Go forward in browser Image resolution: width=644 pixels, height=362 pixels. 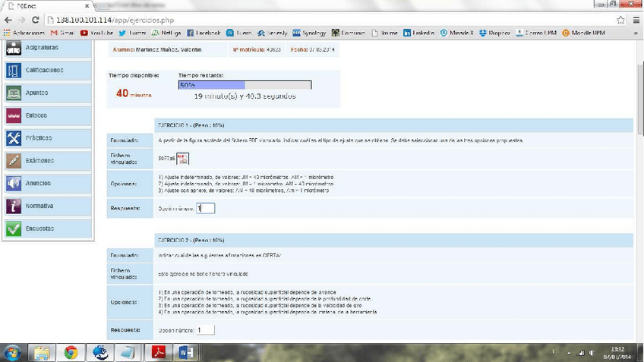click(21, 20)
